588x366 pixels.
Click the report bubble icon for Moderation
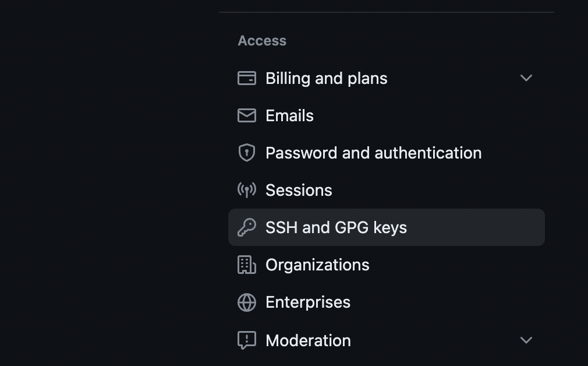click(247, 340)
